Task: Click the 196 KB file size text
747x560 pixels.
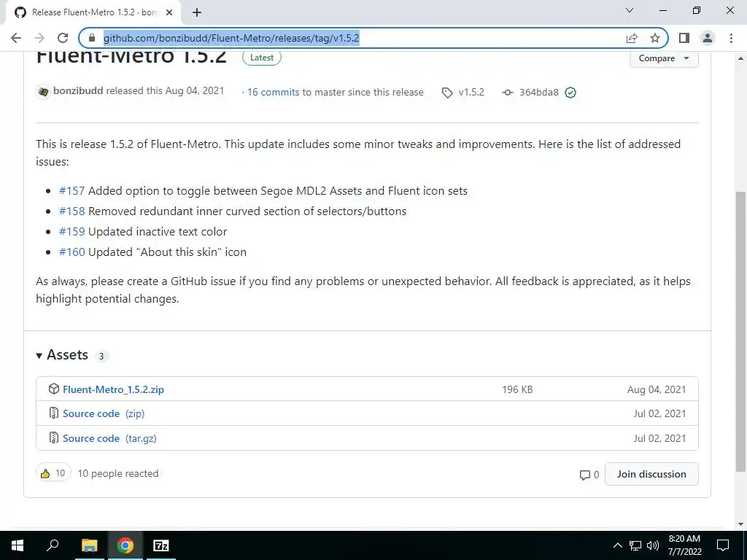Action: (x=517, y=389)
